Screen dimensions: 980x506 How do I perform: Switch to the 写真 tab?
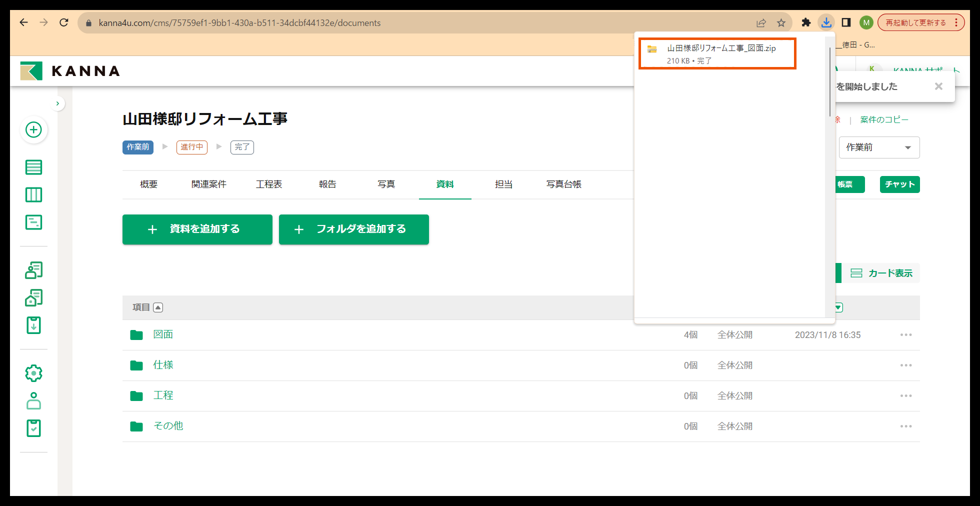386,184
